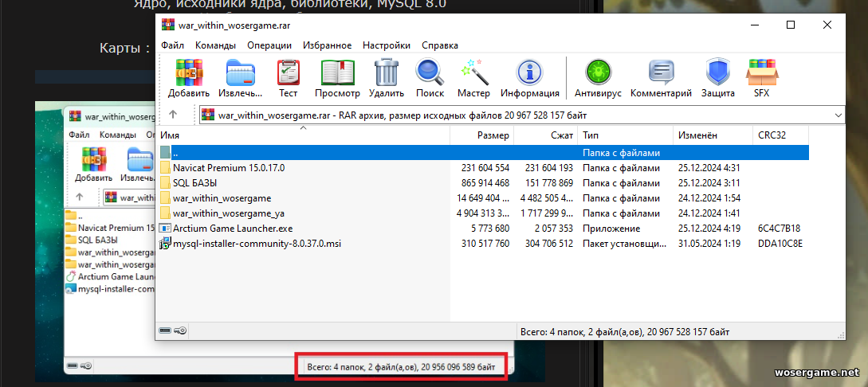Go up one folder level arrow
This screenshot has width=868, height=387.
point(174,115)
